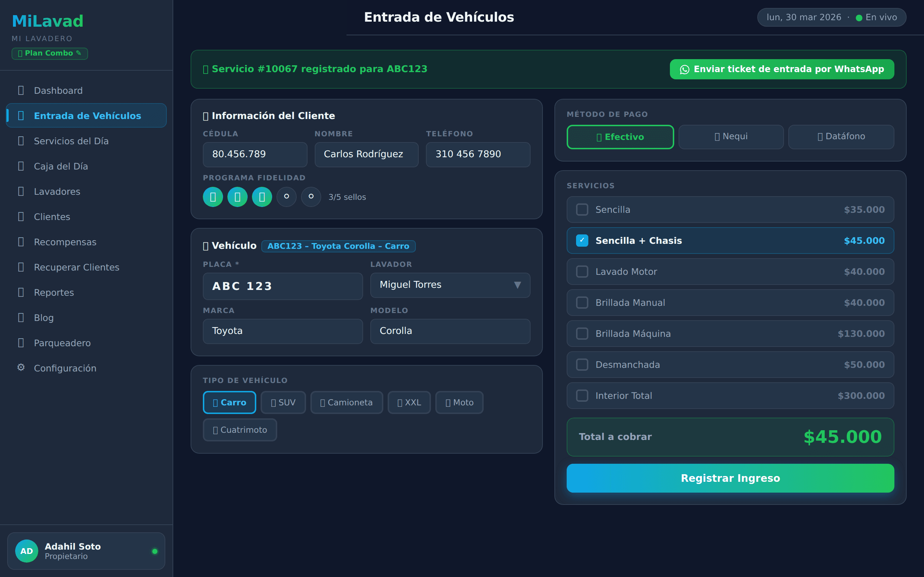This screenshot has width=924, height=577.
Task: Edit the Placa input field ABC 123
Action: 283,286
